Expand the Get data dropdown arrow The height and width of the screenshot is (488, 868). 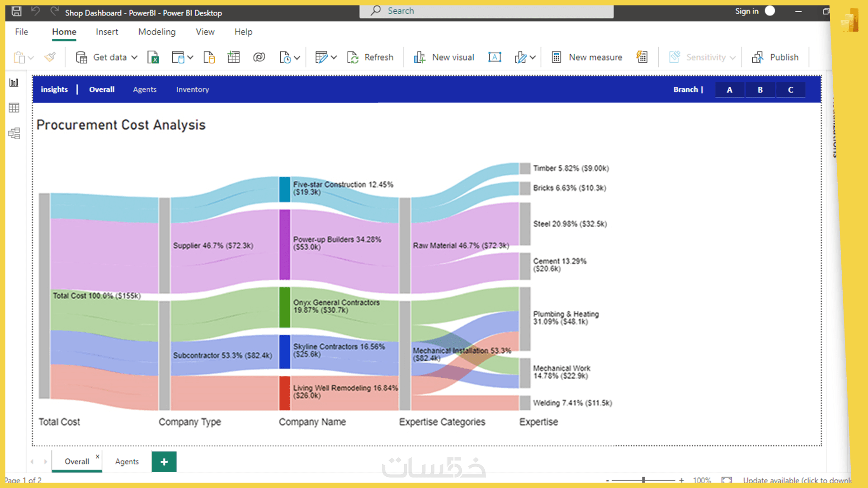coord(134,57)
